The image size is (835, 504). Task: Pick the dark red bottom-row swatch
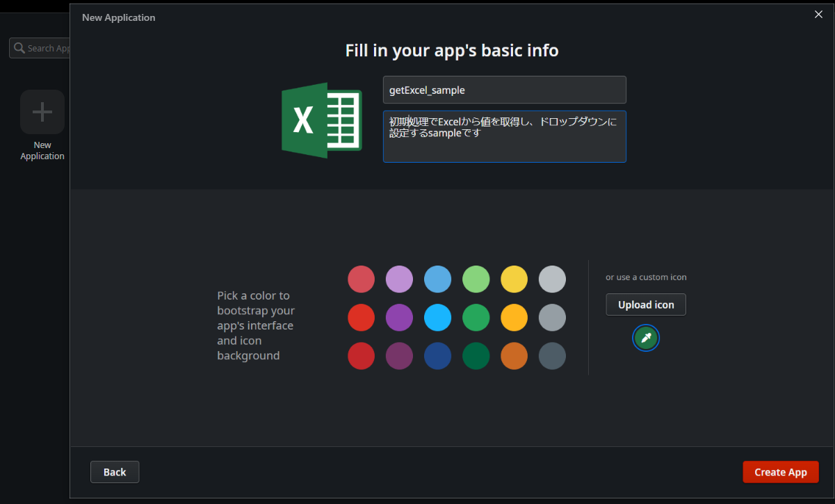click(362, 356)
